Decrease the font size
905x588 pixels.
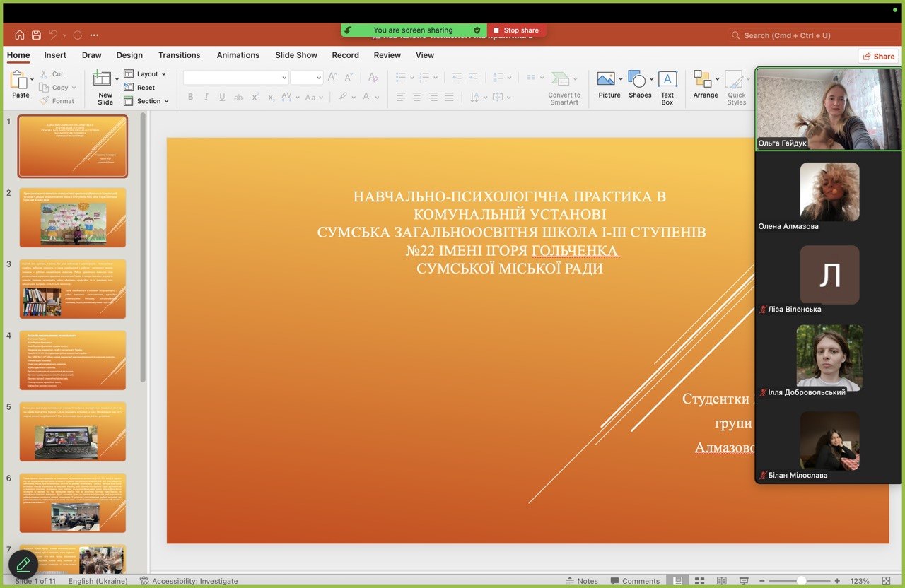(x=348, y=77)
